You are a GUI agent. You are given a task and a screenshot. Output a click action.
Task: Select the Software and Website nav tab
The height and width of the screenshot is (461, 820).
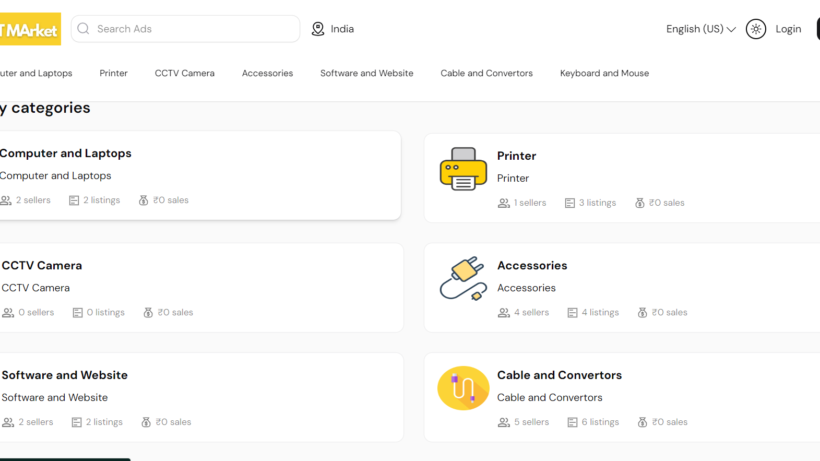click(x=367, y=73)
